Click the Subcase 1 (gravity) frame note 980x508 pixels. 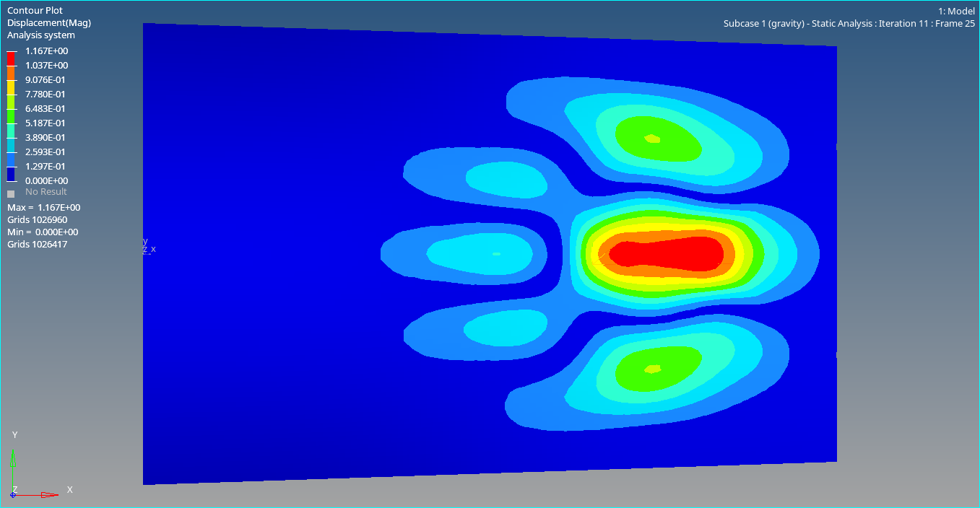pyautogui.click(x=849, y=24)
